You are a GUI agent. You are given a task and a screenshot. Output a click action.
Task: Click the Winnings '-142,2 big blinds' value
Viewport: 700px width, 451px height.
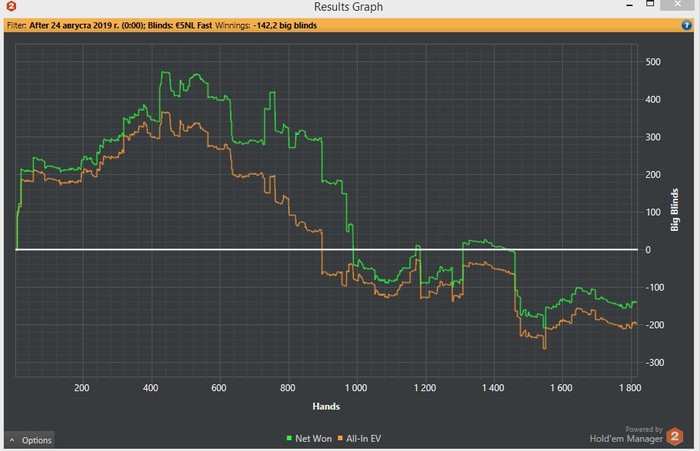(x=285, y=25)
